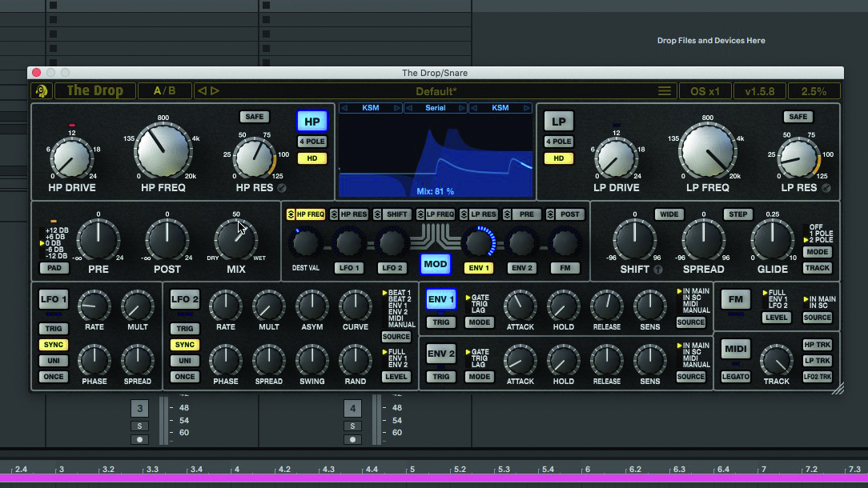Click the filter response graph display
This screenshot has height=488, width=868.
pos(435,156)
